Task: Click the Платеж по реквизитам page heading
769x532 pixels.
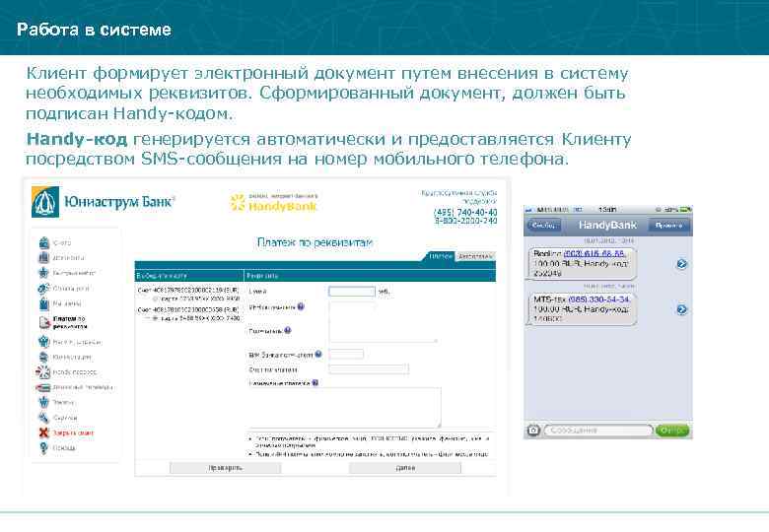Action: [x=315, y=242]
